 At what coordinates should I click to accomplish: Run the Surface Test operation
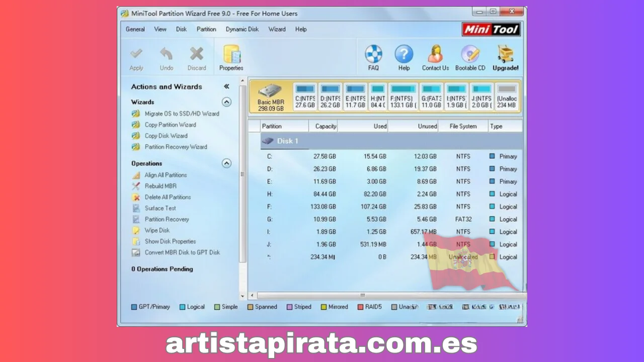[x=160, y=208]
